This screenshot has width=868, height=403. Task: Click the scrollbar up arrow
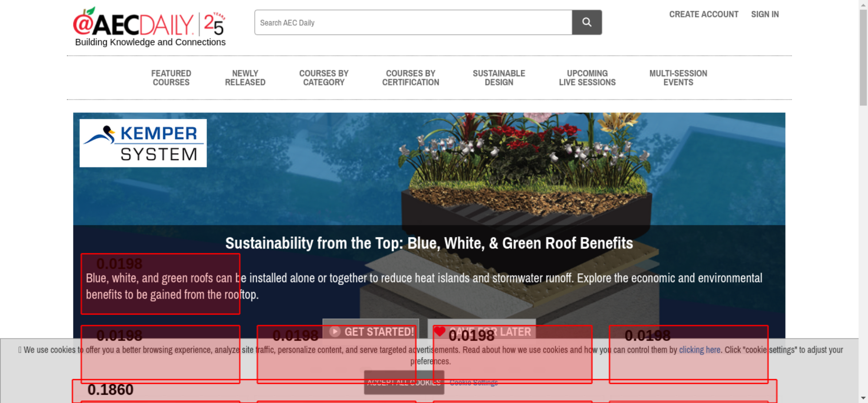pyautogui.click(x=863, y=4)
